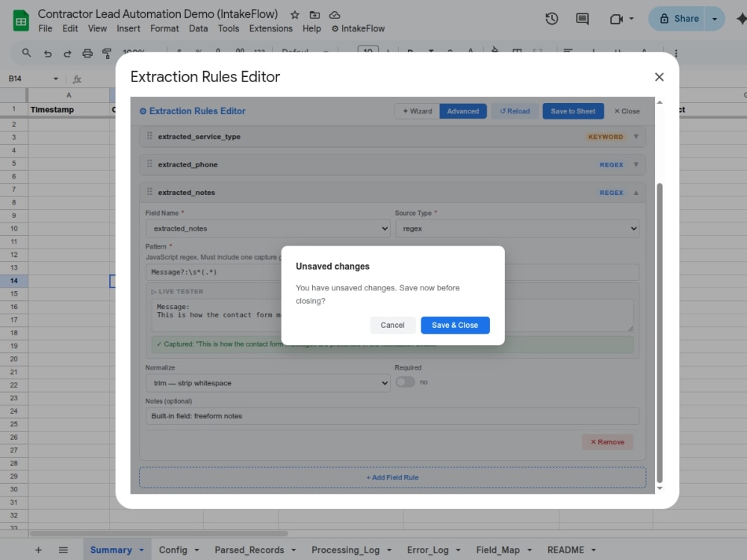Open the Extensions menu

pyautogui.click(x=270, y=28)
